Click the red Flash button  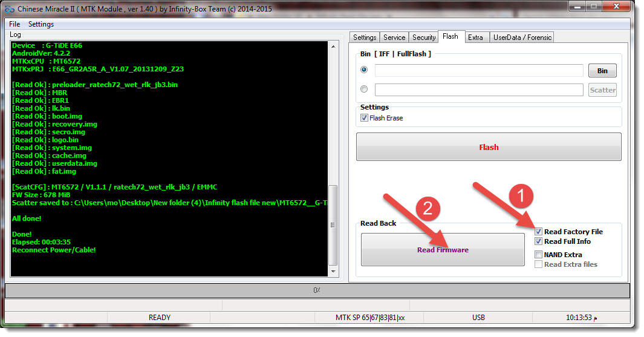(489, 147)
